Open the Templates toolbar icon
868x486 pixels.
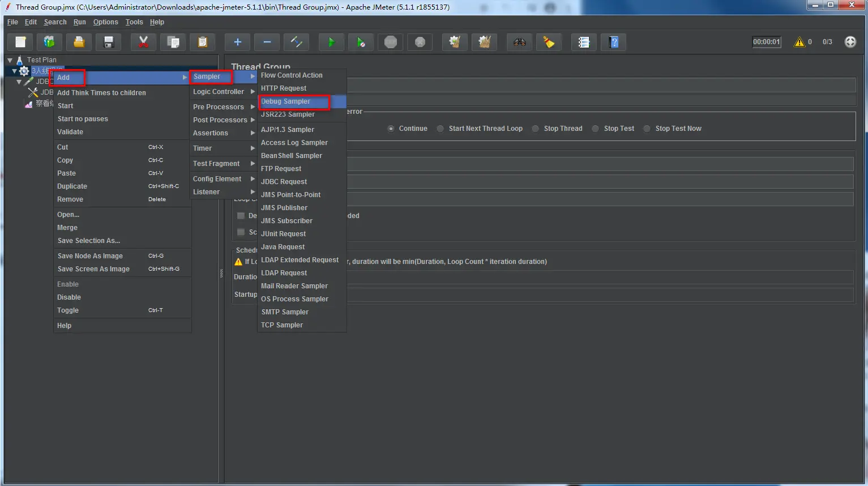[49, 42]
